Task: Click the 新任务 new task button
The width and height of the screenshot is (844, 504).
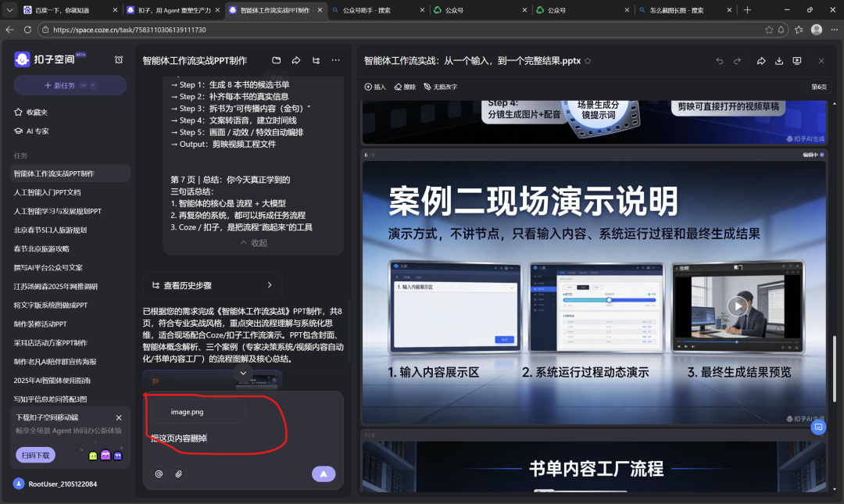Action: (x=70, y=85)
